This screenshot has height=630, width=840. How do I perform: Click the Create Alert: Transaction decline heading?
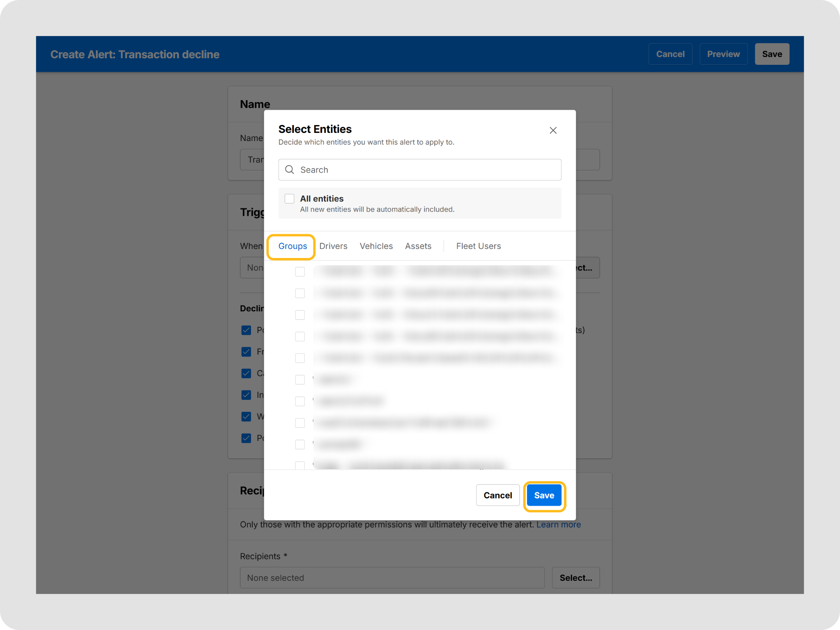(x=135, y=55)
